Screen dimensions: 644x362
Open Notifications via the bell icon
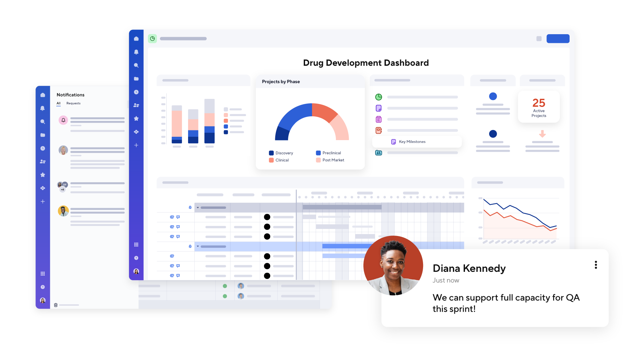[136, 52]
